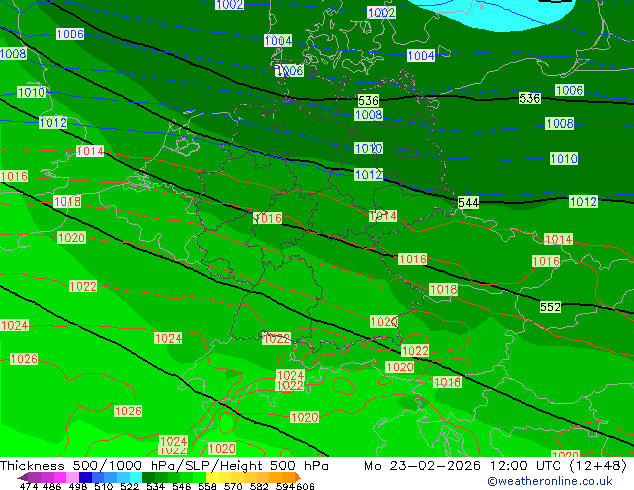Pick the dark purple legend swatch
Screen dimensions: 634x490
tap(23, 477)
